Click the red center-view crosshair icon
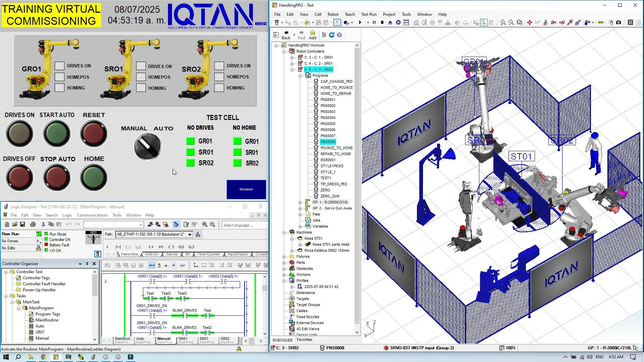 530,22
